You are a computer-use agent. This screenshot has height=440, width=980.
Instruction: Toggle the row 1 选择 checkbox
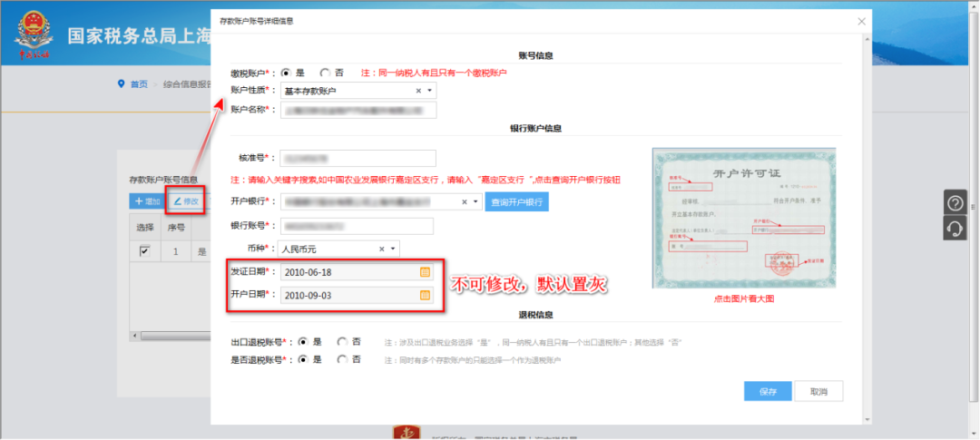[x=144, y=251]
